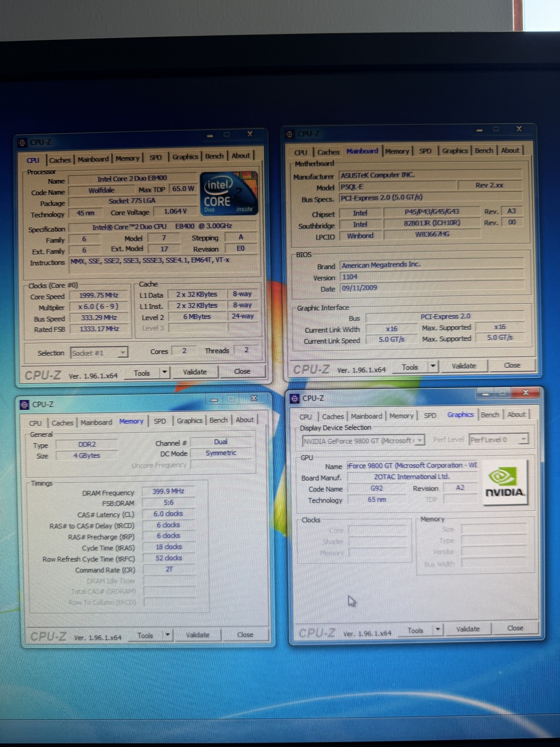Click GPU Technology 65 nm value

(x=376, y=499)
